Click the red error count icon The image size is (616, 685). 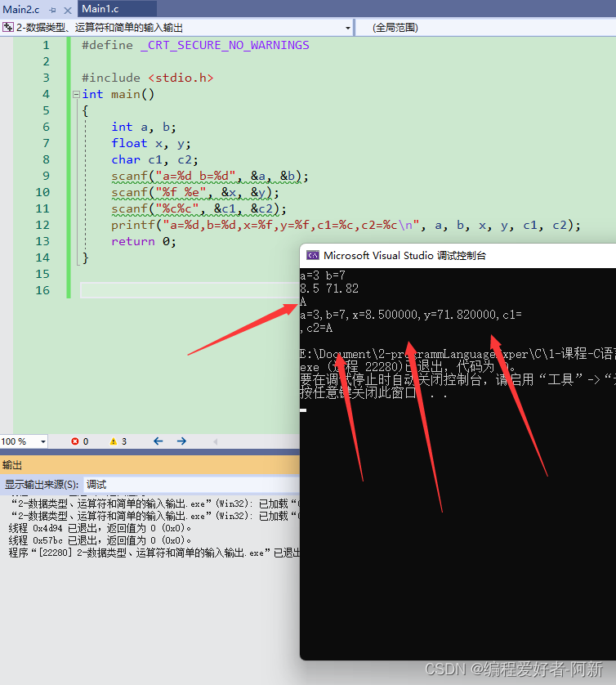tap(75, 441)
